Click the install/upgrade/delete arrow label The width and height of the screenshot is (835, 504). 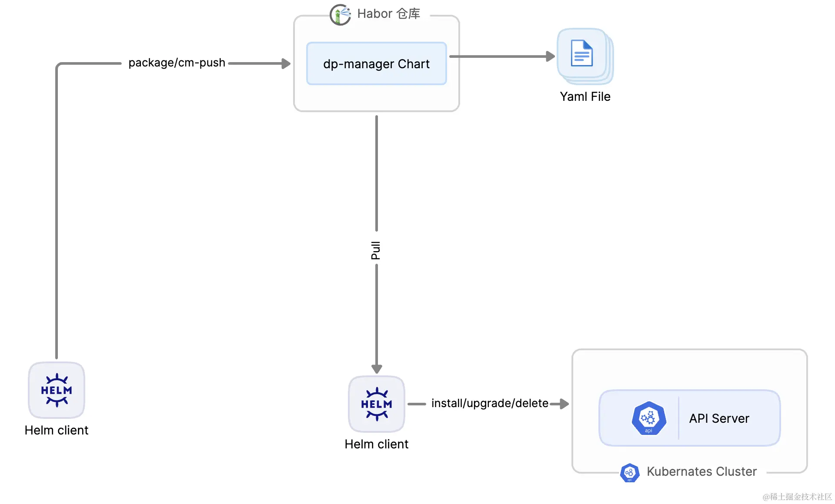490,404
